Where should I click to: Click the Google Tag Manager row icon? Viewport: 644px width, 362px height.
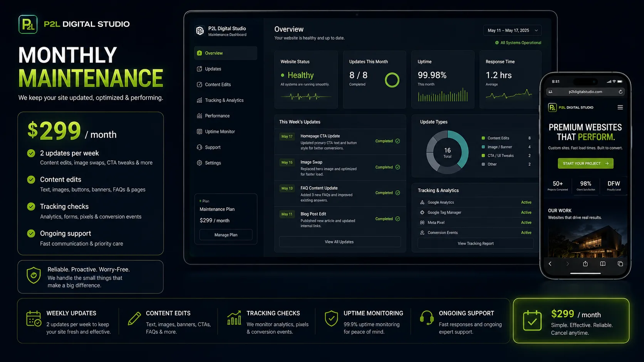pyautogui.click(x=422, y=212)
